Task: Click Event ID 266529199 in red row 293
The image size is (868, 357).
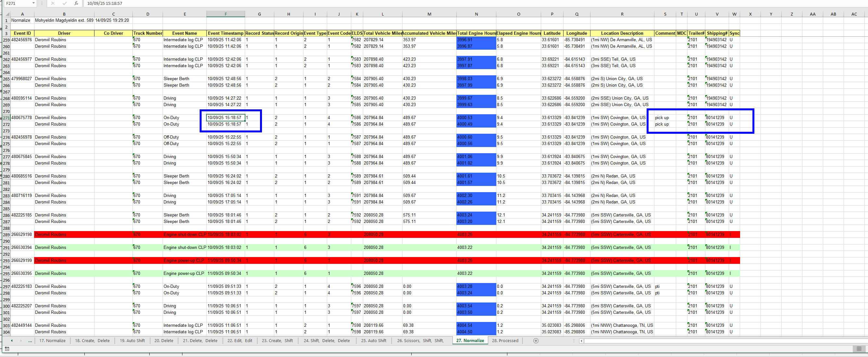Action: coord(22,261)
